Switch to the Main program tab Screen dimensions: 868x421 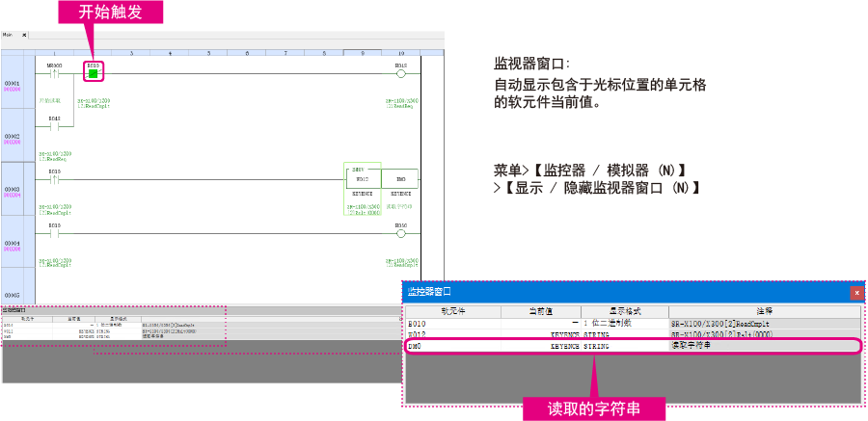9,35
